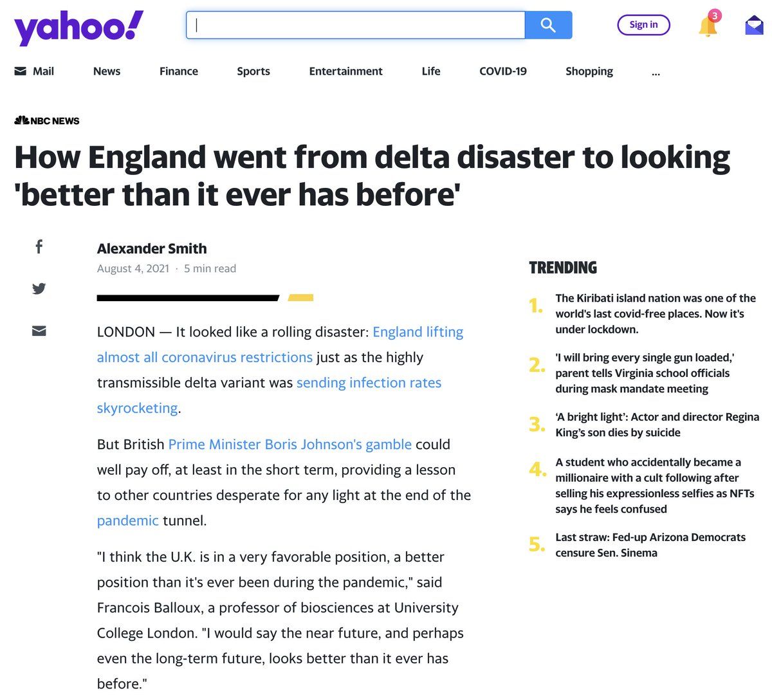
Task: Expand the more navigation ellipsis
Action: (x=656, y=71)
